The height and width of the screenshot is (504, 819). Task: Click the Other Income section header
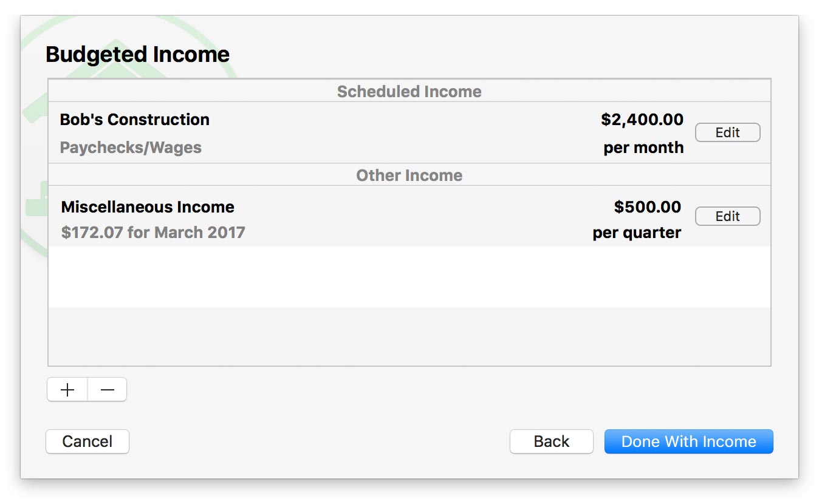click(409, 175)
